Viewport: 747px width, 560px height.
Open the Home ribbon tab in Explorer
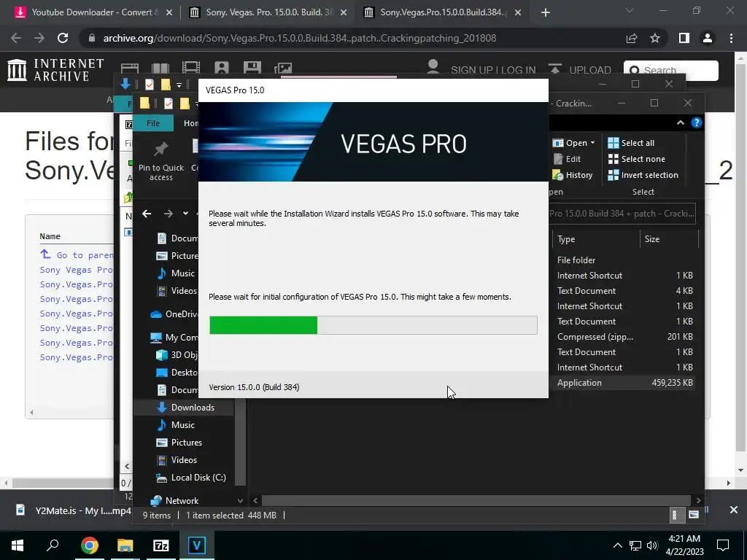coord(190,123)
